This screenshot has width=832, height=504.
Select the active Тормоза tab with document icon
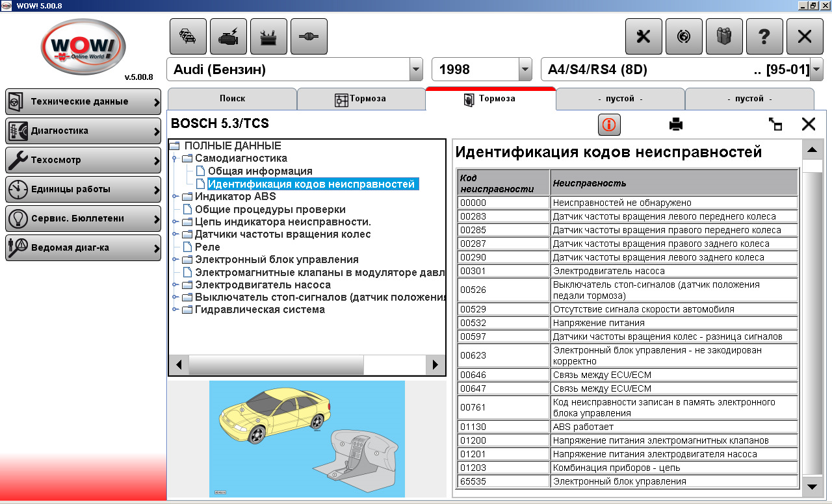[x=490, y=99]
